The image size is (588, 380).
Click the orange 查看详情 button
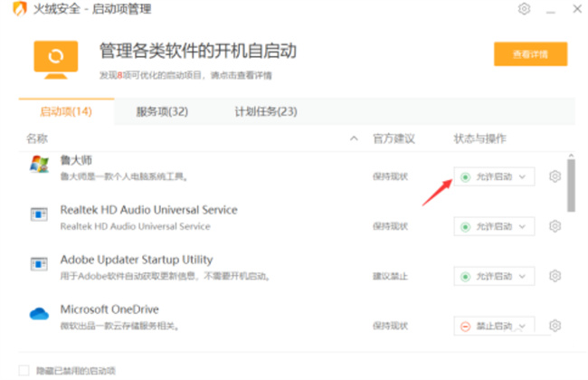point(530,54)
